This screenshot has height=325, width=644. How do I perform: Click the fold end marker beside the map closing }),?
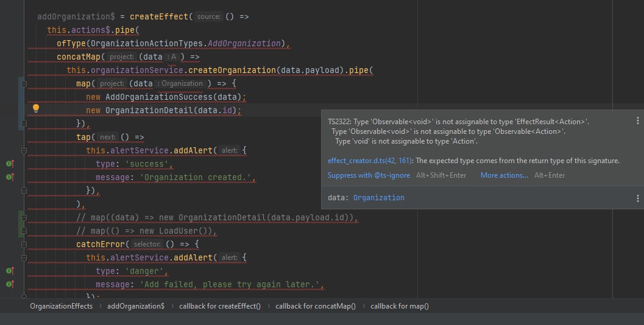click(x=24, y=123)
